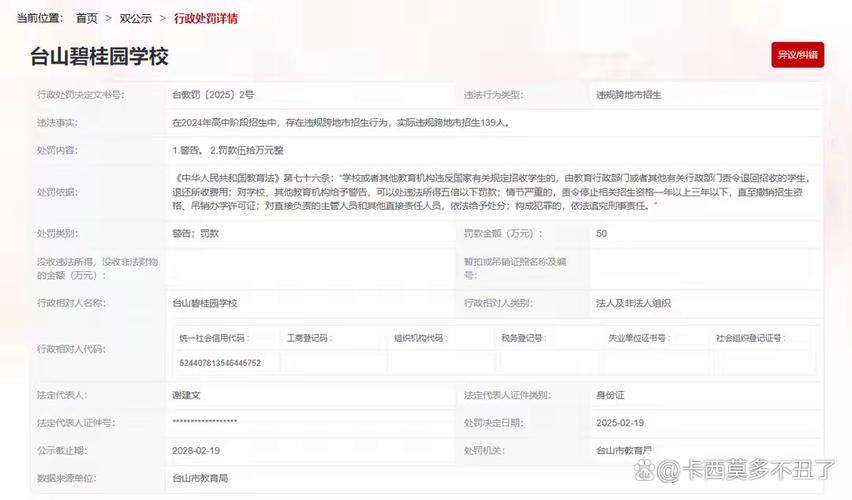Screen dimensions: 852x500
Task: Click the 违规跨地市招生 violation type value
Action: [629, 95]
